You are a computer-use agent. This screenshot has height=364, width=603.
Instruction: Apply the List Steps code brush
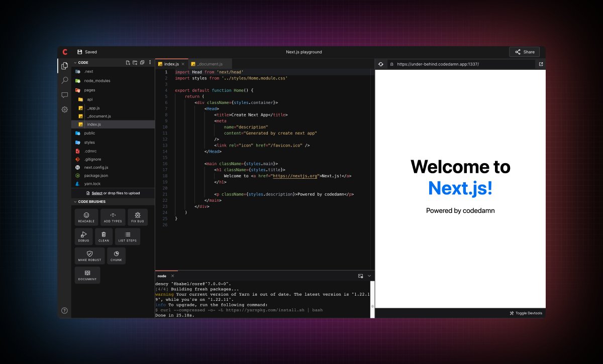pos(128,236)
